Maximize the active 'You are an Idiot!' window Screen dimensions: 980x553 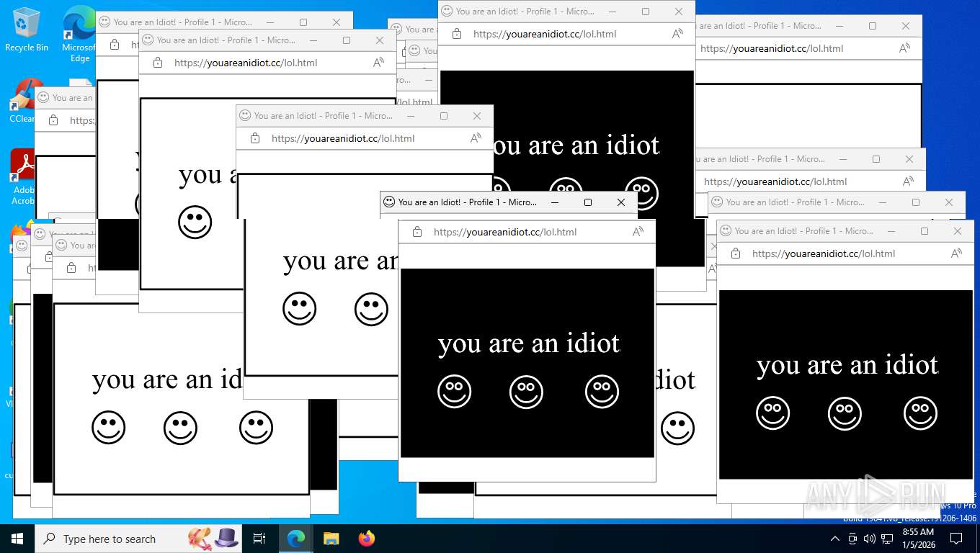click(x=588, y=202)
